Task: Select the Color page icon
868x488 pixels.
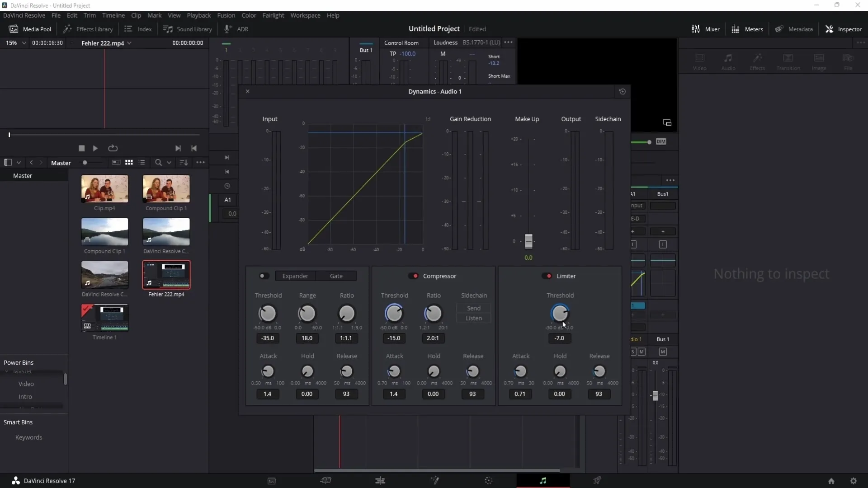Action: click(489, 480)
